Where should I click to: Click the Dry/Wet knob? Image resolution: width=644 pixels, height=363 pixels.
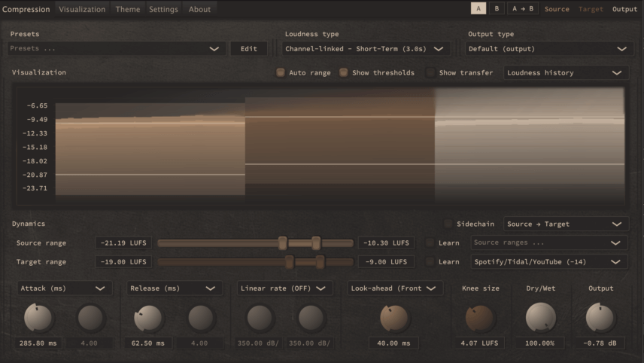tap(540, 317)
